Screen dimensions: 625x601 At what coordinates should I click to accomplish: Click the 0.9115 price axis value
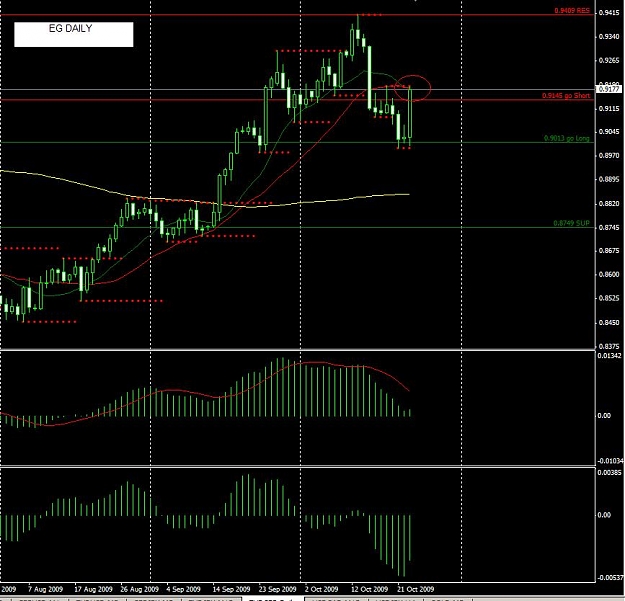point(609,108)
